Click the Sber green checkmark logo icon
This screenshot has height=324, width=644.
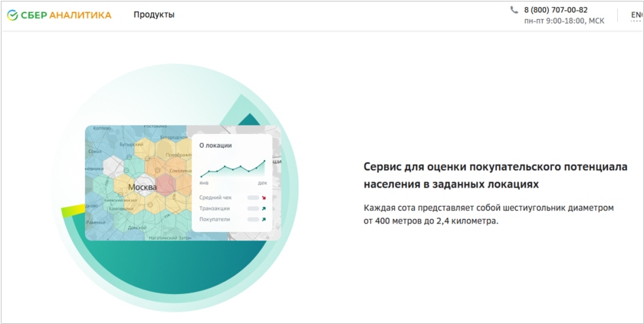pyautogui.click(x=13, y=15)
